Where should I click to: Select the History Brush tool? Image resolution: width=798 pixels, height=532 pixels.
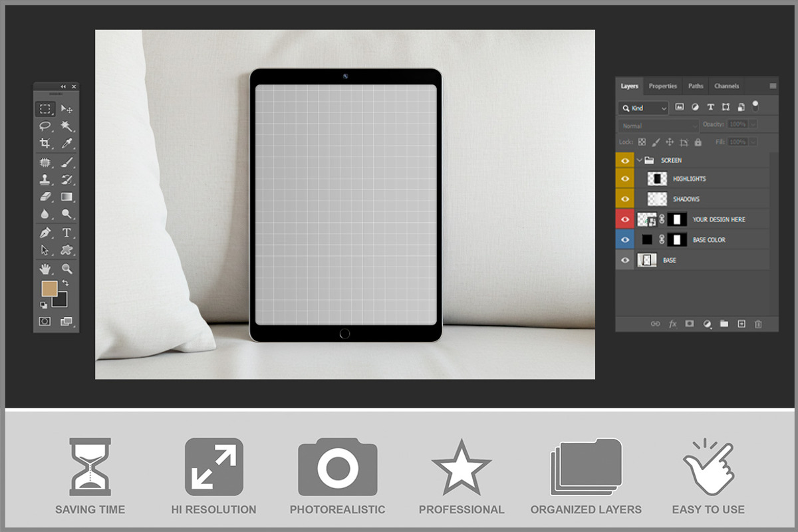66,180
